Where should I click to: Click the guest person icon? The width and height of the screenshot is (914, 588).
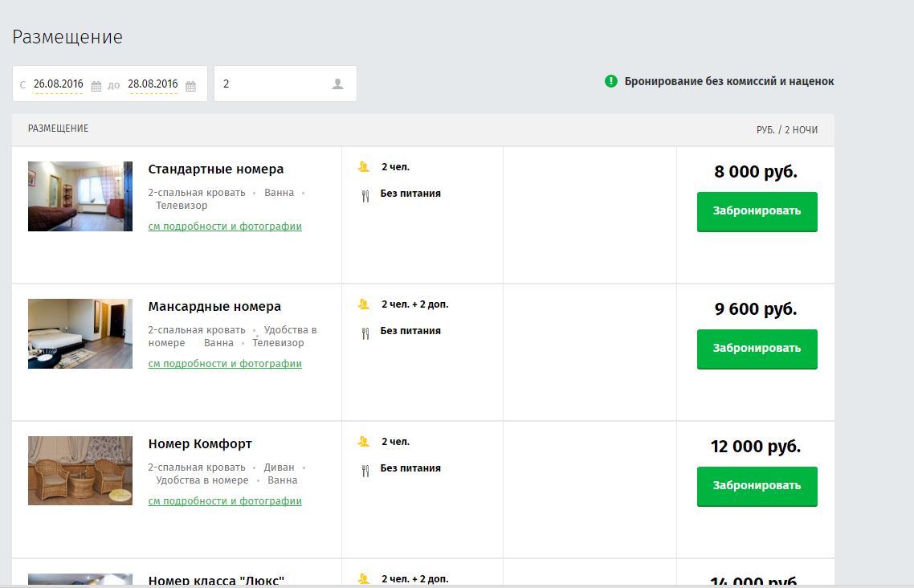(x=337, y=84)
